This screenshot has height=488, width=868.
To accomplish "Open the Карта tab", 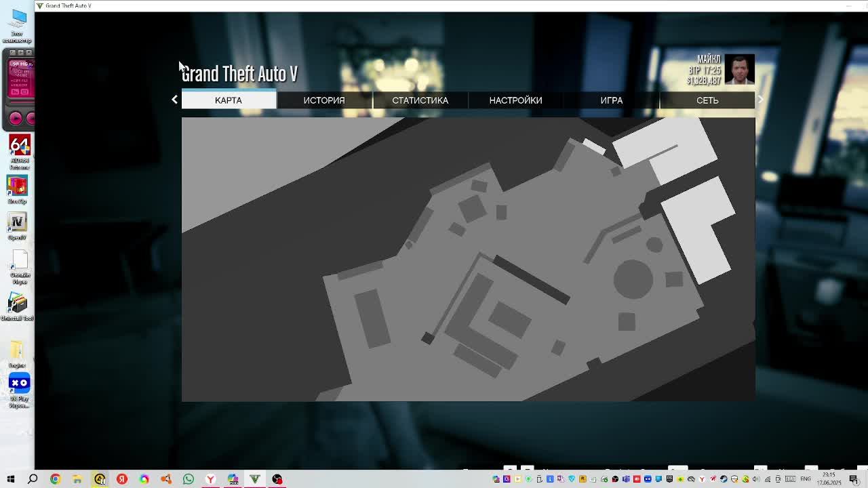I will (229, 100).
